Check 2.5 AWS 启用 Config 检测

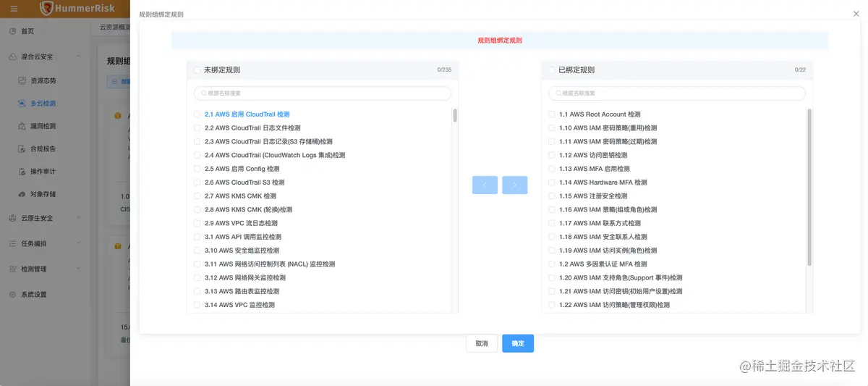click(197, 169)
